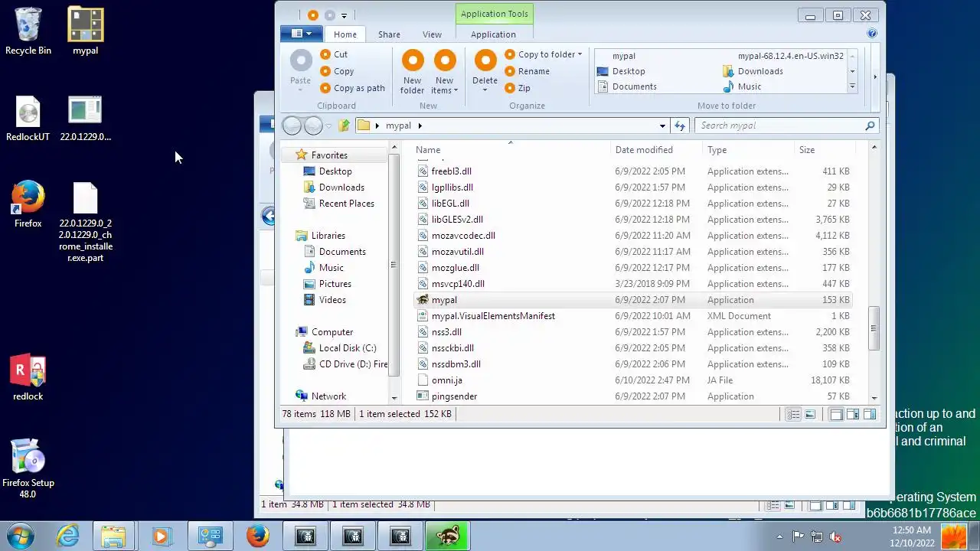This screenshot has width=980, height=551.
Task: Select the omni.ja file row
Action: (634, 380)
